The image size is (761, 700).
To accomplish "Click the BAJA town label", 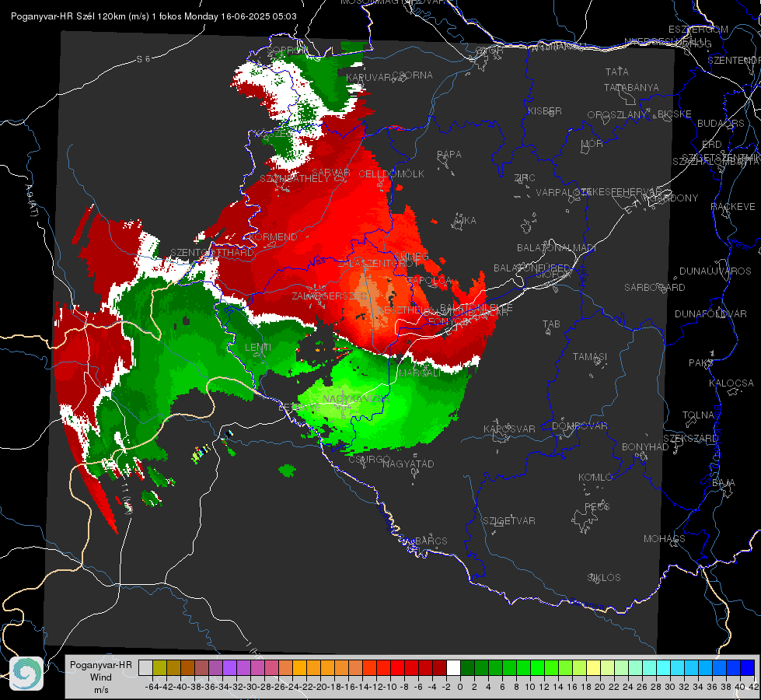I will (724, 483).
